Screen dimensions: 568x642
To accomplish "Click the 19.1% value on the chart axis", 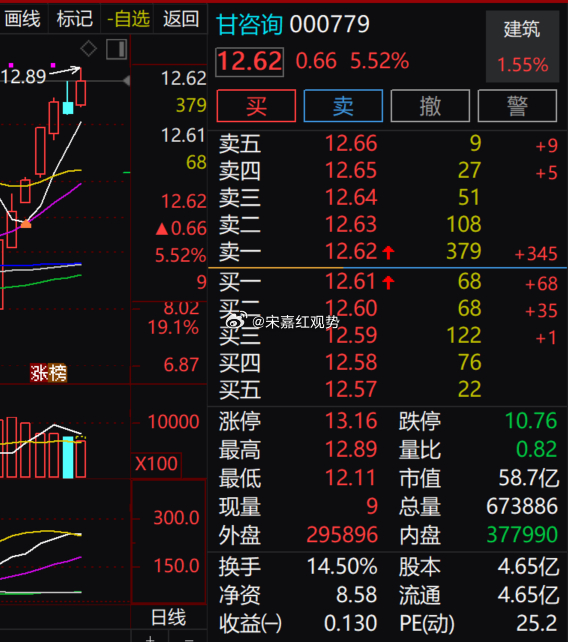I will pyautogui.click(x=173, y=328).
